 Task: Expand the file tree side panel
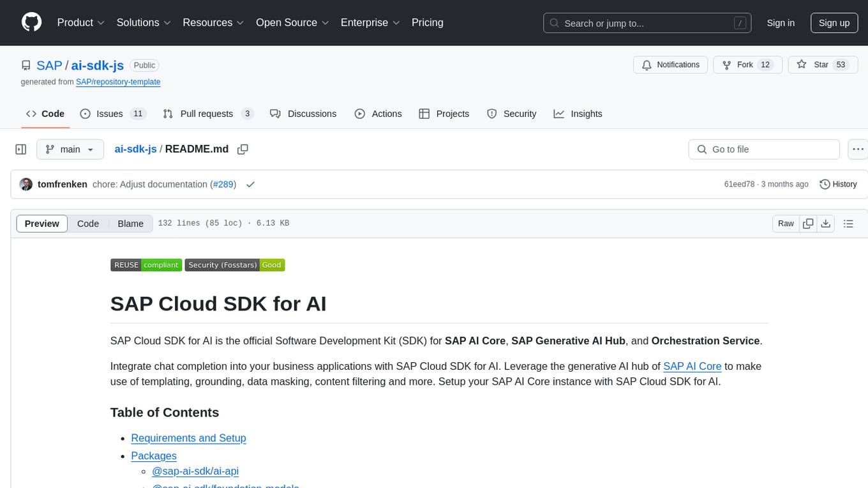[x=21, y=149]
